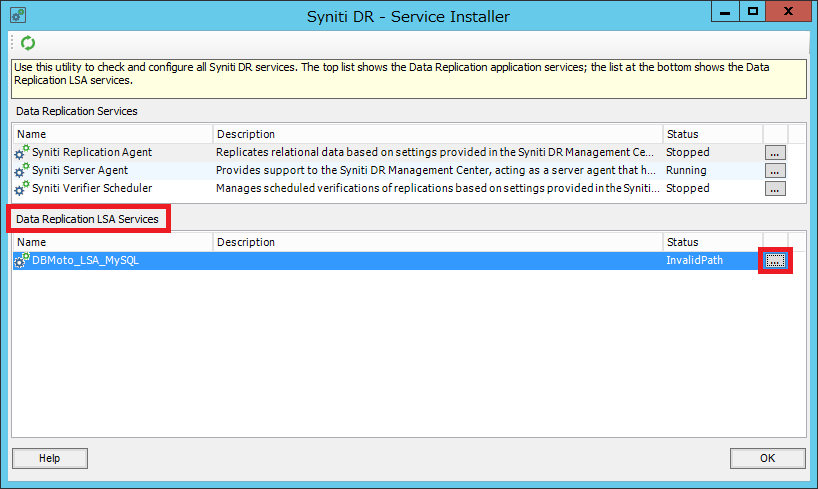This screenshot has height=489, width=818.
Task: Open options button for Syniti Verifier Scheduler
Action: pos(775,188)
